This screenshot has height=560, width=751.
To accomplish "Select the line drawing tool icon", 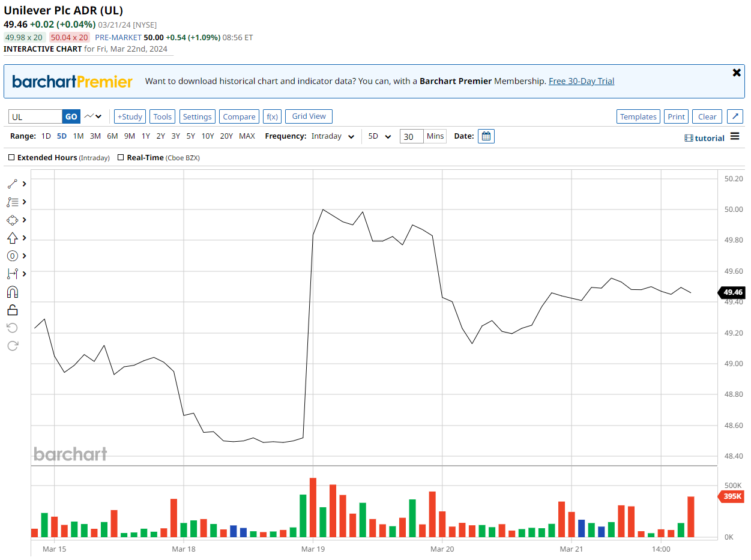I will 12,184.
